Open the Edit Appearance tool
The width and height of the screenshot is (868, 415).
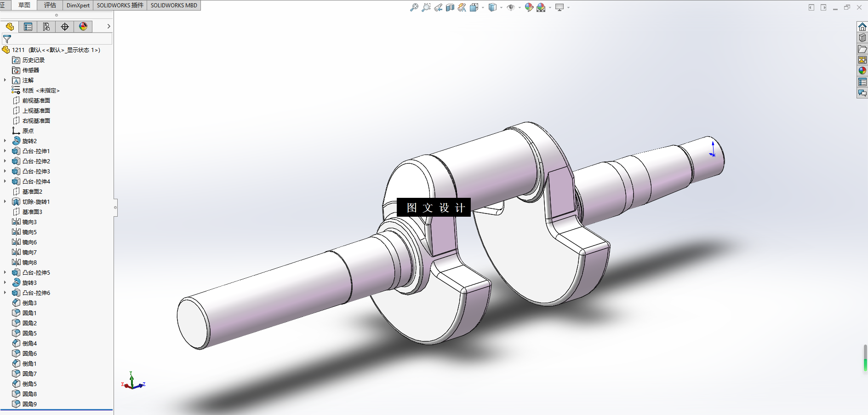pos(529,7)
